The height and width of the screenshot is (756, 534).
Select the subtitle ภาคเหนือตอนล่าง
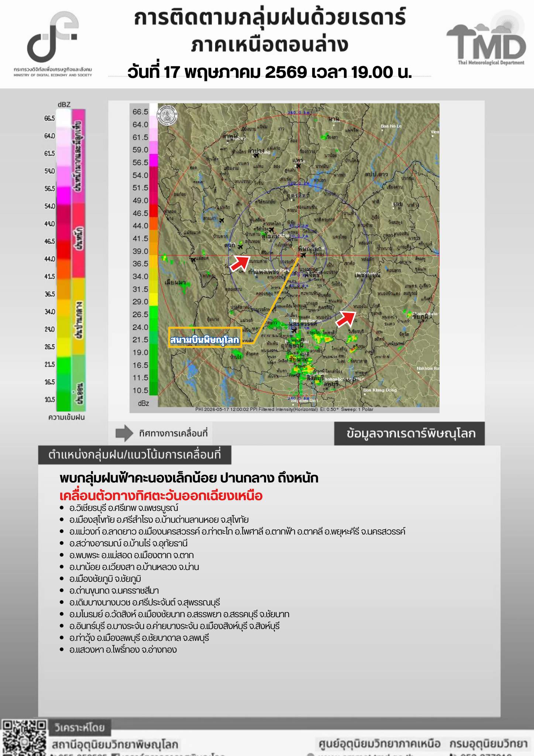(270, 45)
